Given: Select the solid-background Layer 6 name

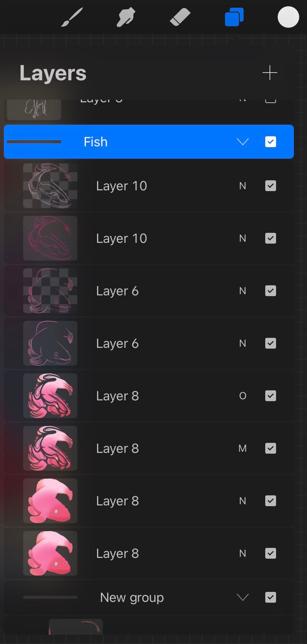Looking at the screenshot, I should pos(118,344).
